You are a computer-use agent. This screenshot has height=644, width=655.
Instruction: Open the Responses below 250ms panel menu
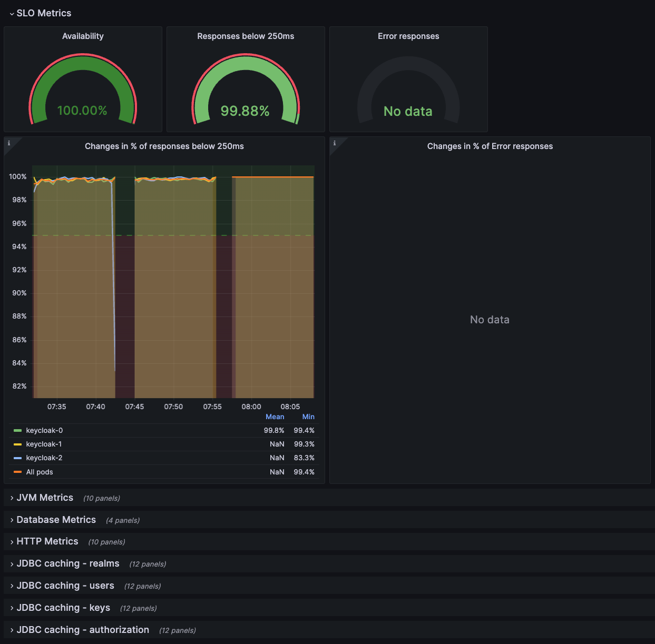245,36
